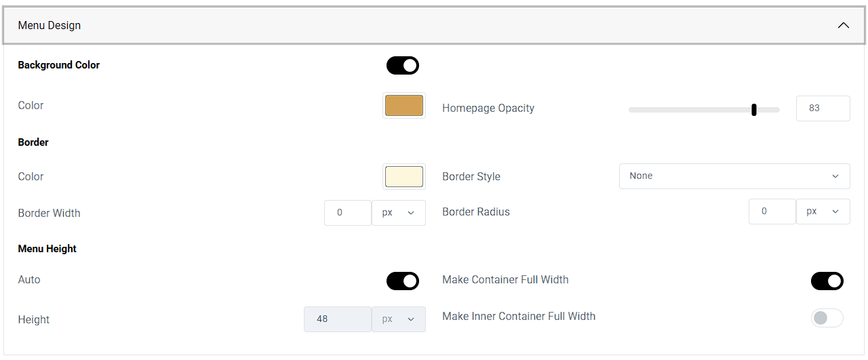Image resolution: width=868 pixels, height=360 pixels.
Task: Enable Make Inner Container Full Width
Action: pyautogui.click(x=827, y=318)
